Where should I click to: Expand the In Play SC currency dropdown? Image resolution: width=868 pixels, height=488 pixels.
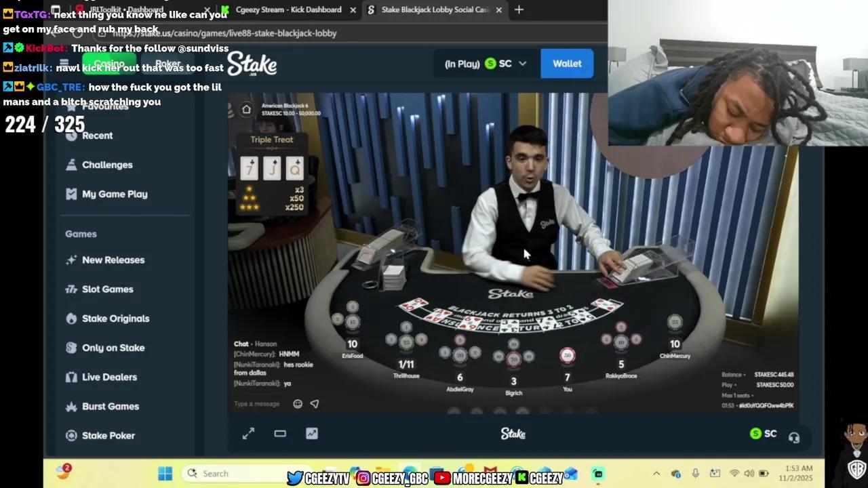pos(522,64)
